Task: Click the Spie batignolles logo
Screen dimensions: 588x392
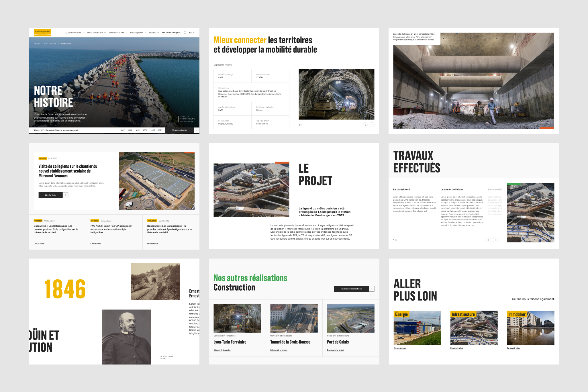Action: pos(42,32)
